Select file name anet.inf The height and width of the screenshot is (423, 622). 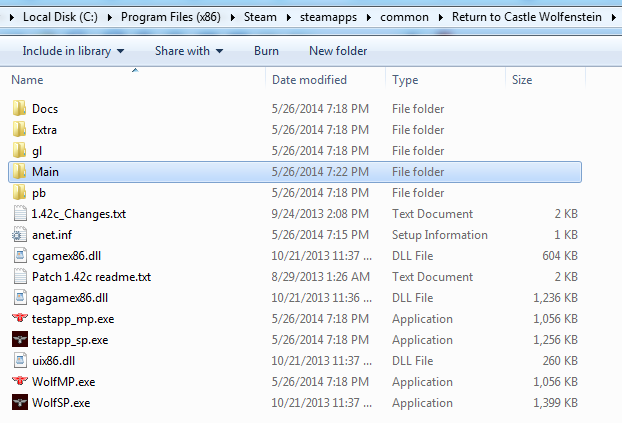(x=52, y=235)
